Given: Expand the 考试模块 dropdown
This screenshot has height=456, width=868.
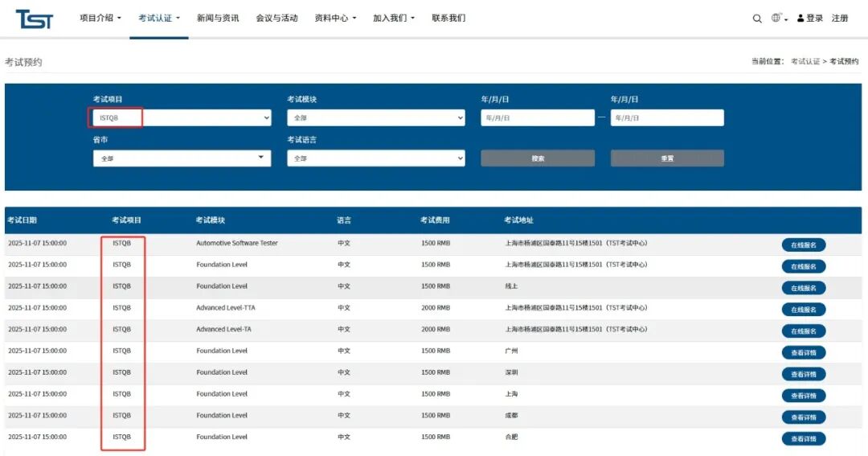Looking at the screenshot, I should [x=376, y=118].
